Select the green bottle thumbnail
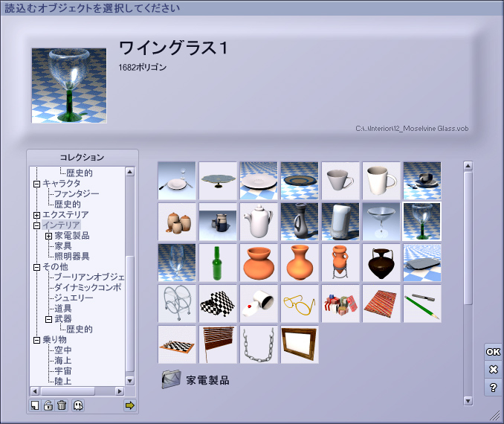The height and width of the screenshot is (424, 504). click(x=218, y=263)
